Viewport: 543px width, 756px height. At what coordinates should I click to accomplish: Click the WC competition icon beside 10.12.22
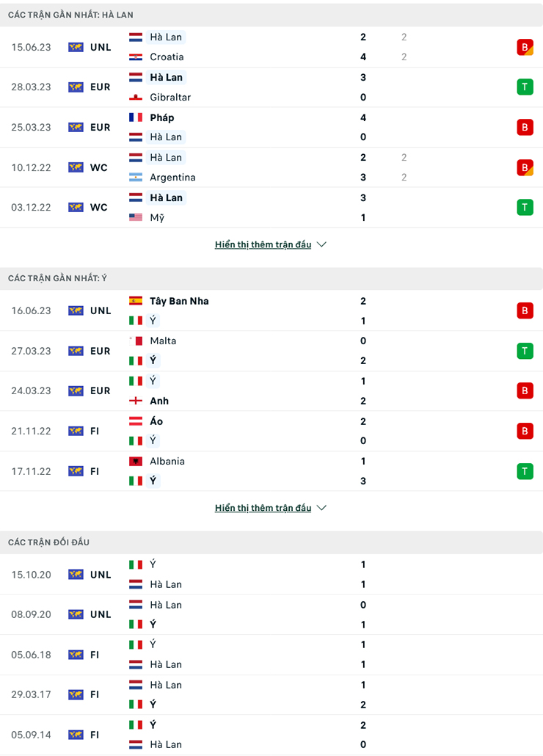point(74,167)
